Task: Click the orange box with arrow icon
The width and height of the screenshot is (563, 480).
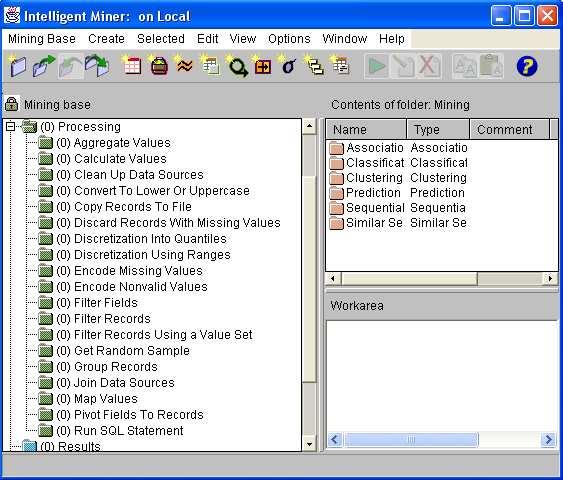Action: pyautogui.click(x=262, y=66)
